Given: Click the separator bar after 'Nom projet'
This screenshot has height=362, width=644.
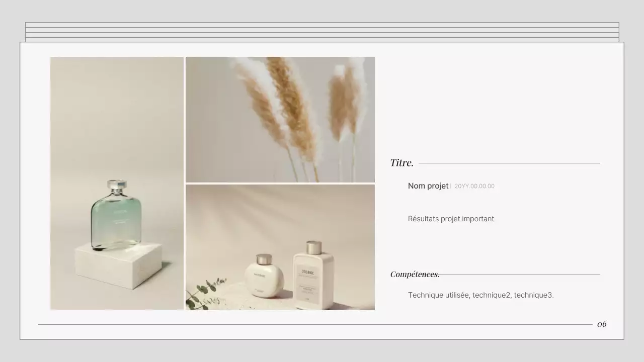Looking at the screenshot, I should (x=451, y=186).
